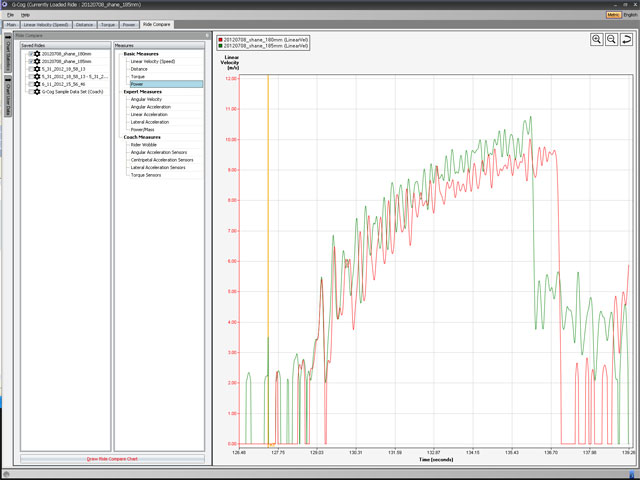Switch to the Torque tab

pyautogui.click(x=108, y=23)
